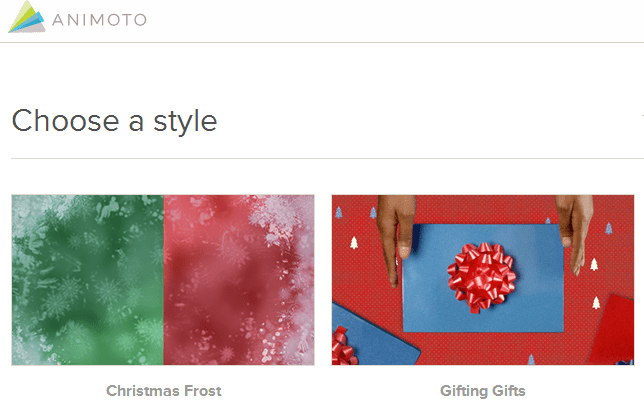Click the Gifting Gifts style label
Image resolution: width=644 pixels, height=410 pixels.
(x=483, y=391)
